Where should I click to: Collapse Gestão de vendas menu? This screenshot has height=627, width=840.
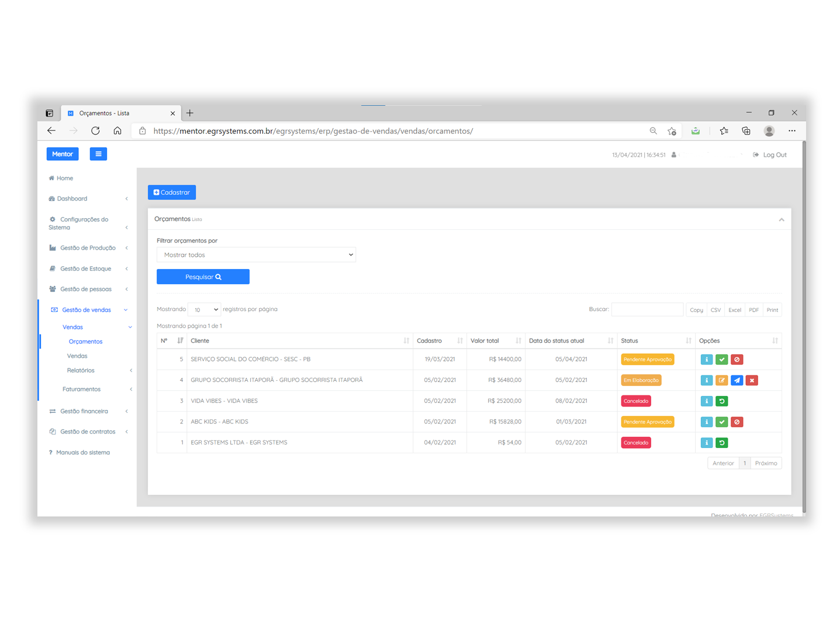88,310
